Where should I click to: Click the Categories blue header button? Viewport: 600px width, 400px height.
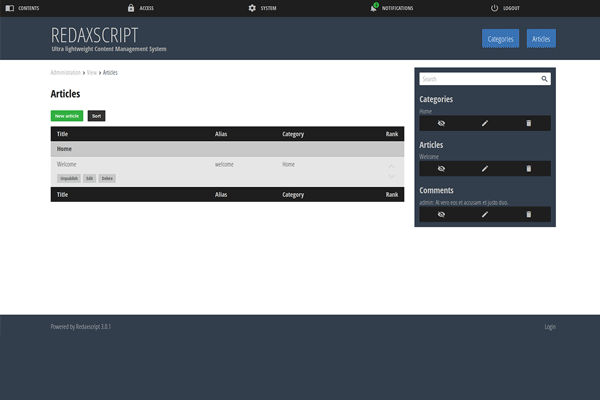(501, 39)
